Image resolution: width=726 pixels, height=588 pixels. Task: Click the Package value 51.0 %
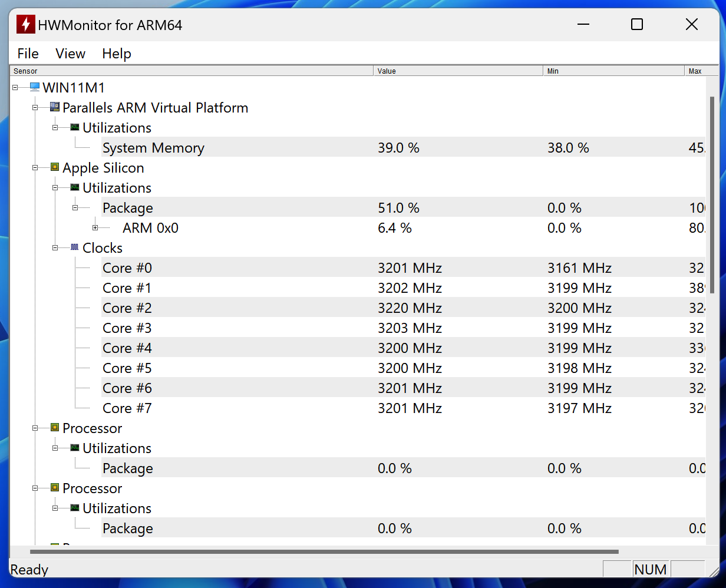[x=398, y=208]
